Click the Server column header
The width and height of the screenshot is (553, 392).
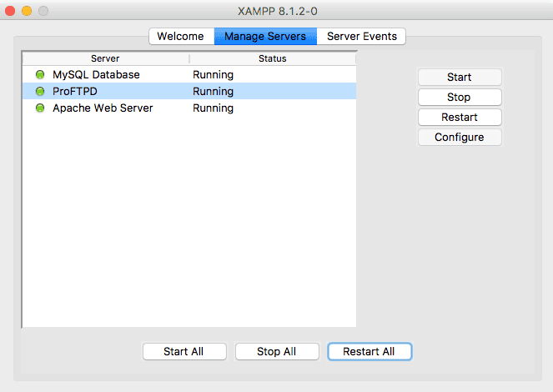pos(105,58)
